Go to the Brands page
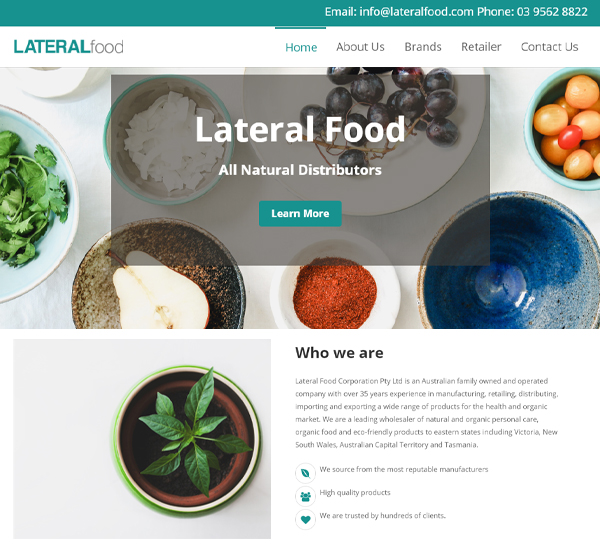The height and width of the screenshot is (550, 600). tap(423, 47)
